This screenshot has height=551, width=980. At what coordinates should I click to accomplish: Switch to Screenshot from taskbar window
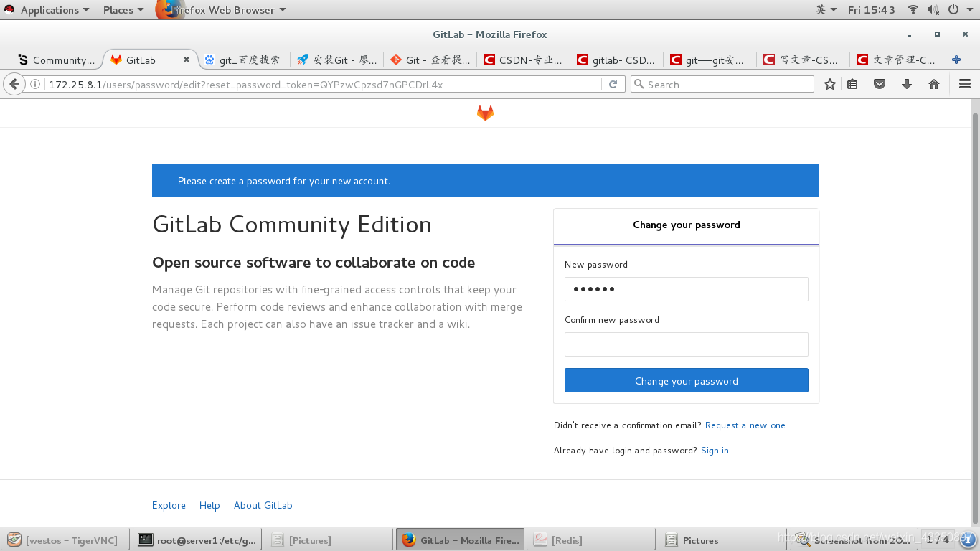click(x=854, y=540)
